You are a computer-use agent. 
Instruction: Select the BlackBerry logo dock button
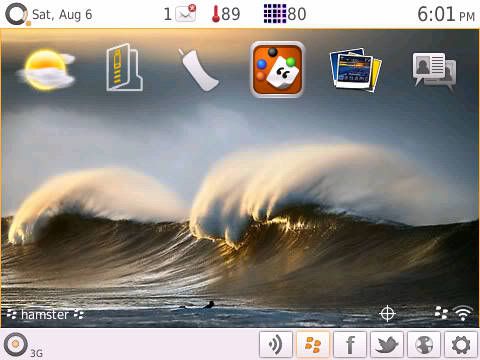pos(313,344)
